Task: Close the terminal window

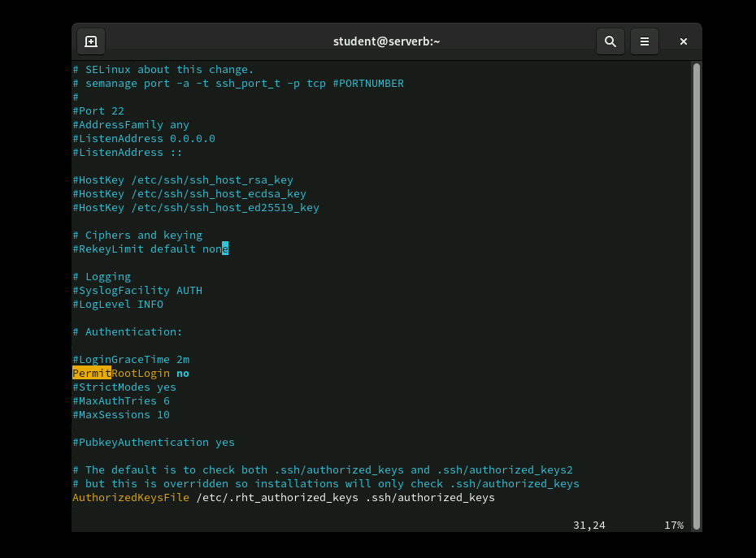Action: coord(684,41)
